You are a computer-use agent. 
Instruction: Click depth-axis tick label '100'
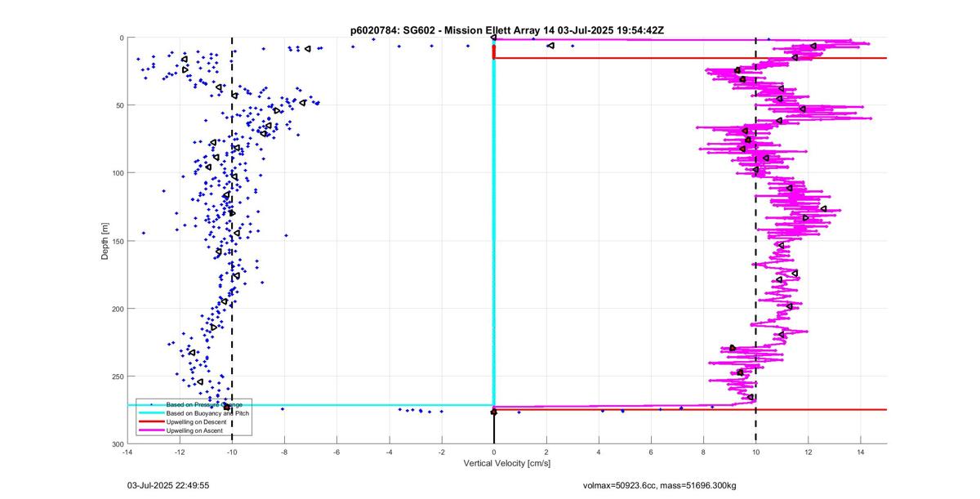[118, 173]
